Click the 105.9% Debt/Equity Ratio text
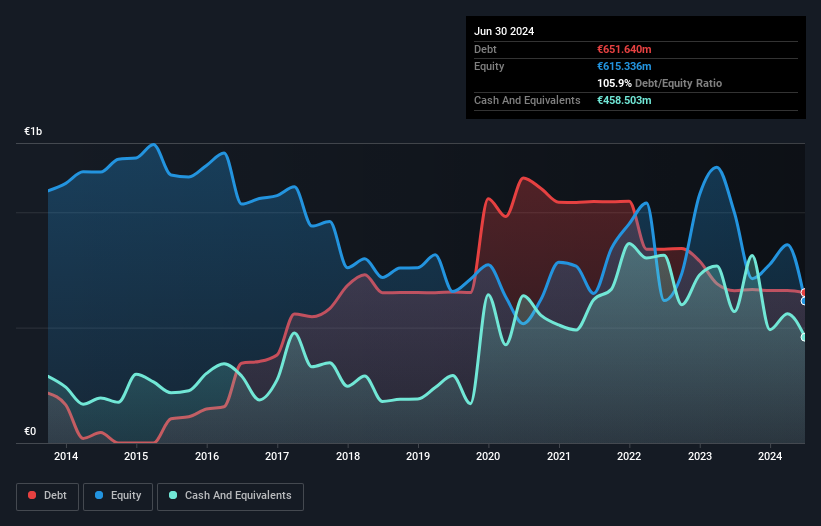This screenshot has width=821, height=526. tap(659, 83)
